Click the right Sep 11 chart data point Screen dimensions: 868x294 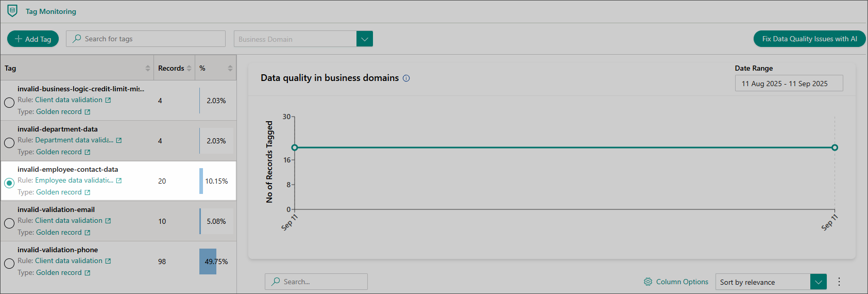coord(835,148)
